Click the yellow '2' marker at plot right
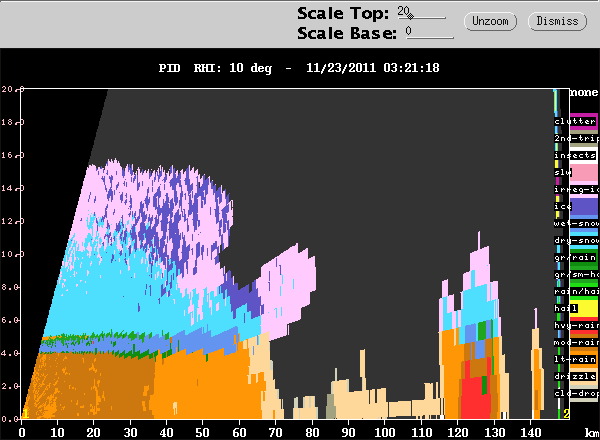Viewport: 600px width, 440px height. coord(566,414)
